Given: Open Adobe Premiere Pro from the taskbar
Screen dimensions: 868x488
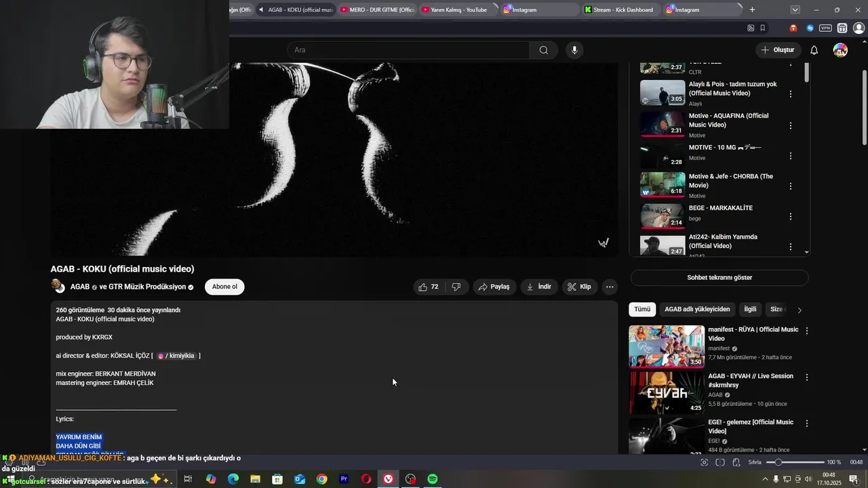Looking at the screenshot, I should (x=344, y=479).
